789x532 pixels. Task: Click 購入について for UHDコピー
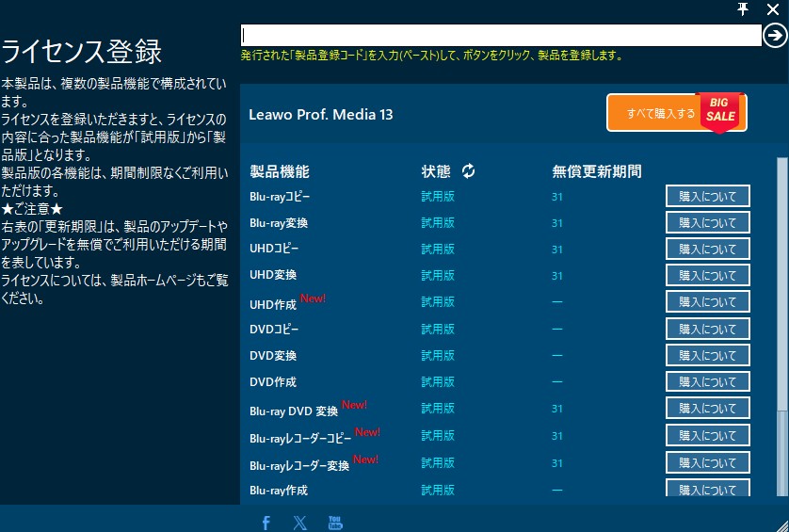[707, 249]
